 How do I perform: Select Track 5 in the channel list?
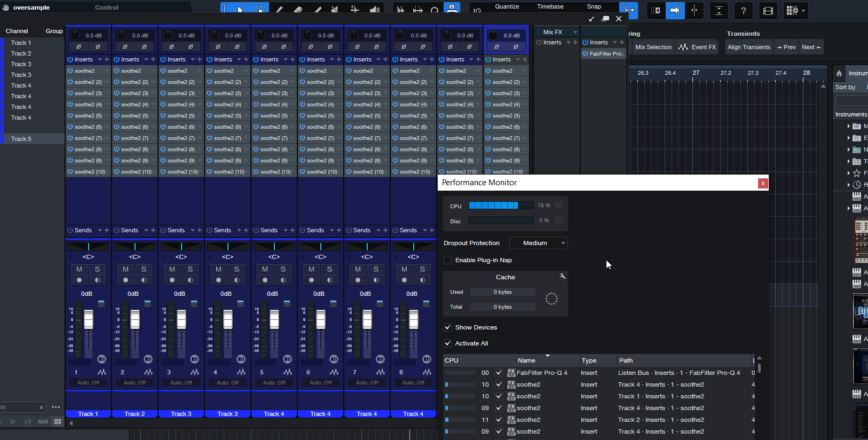click(x=21, y=139)
